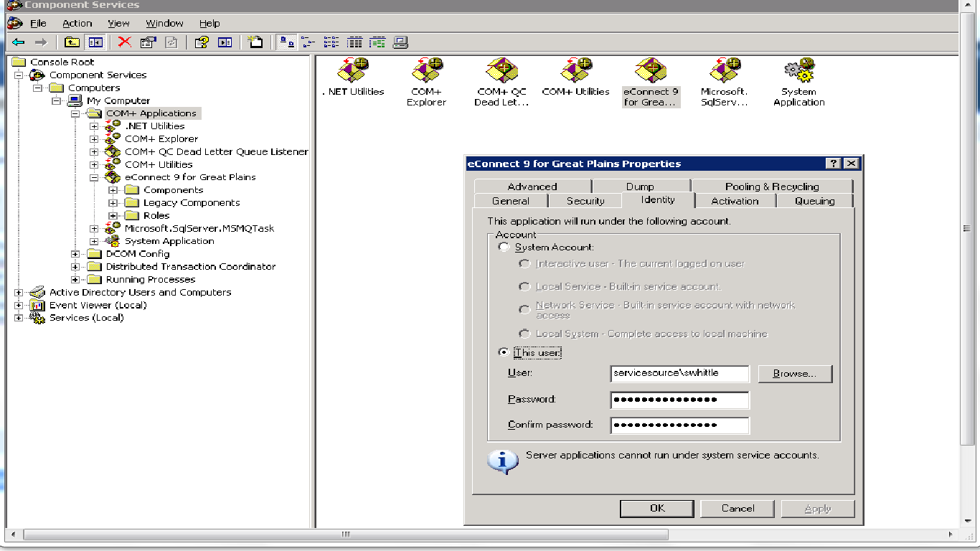Click OK to save identity settings
This screenshot has height=551, width=980.
[656, 508]
